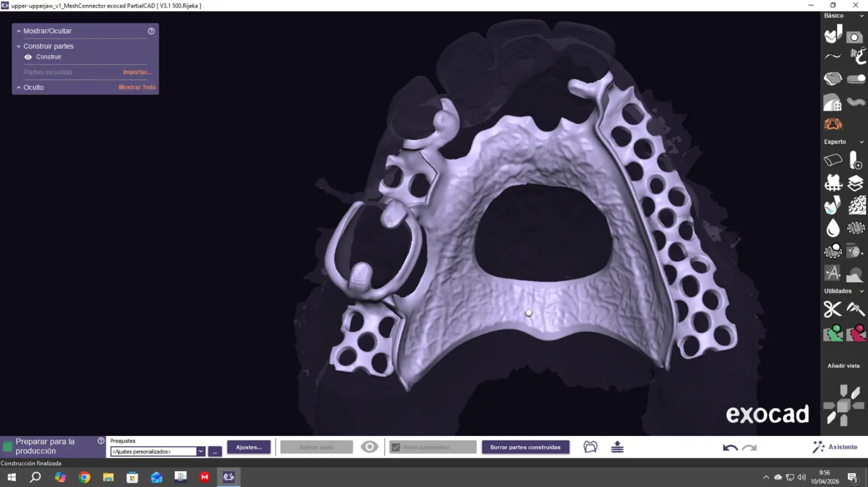Click the red marker region utility
868x487 pixels.
click(x=856, y=332)
